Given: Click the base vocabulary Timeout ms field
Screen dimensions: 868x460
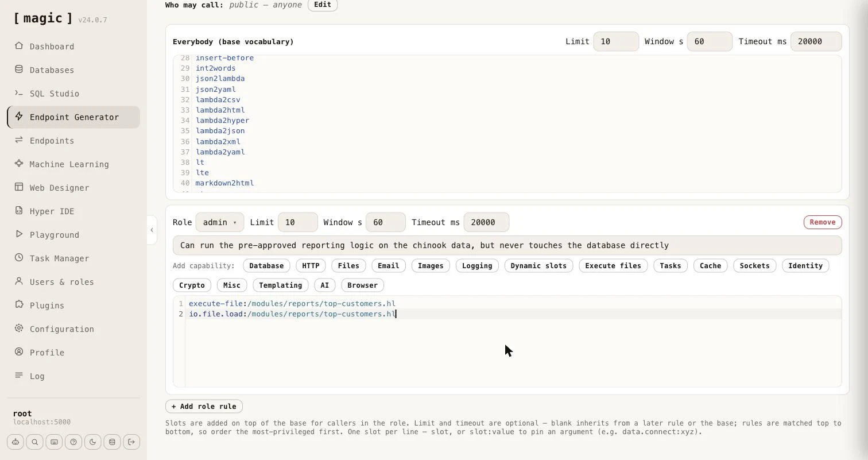Looking at the screenshot, I should [x=816, y=41].
